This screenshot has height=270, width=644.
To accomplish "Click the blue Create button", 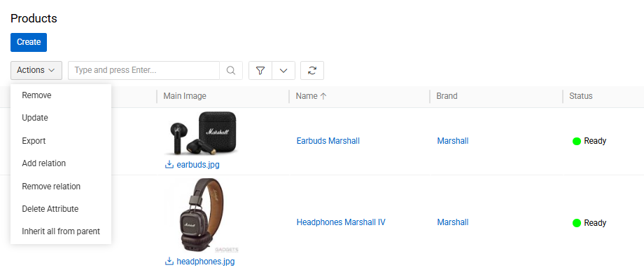I will [x=29, y=42].
